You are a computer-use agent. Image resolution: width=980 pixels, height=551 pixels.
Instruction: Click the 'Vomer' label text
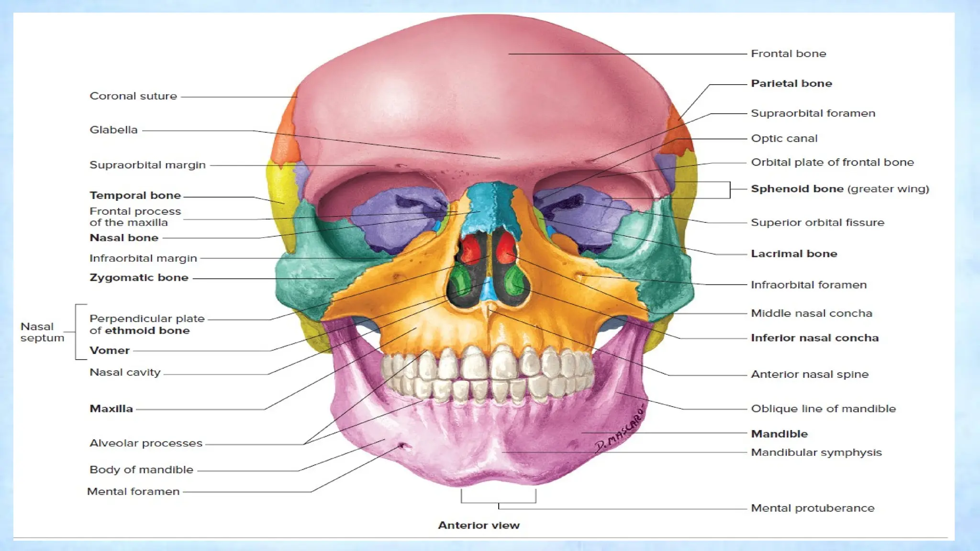[x=110, y=351]
